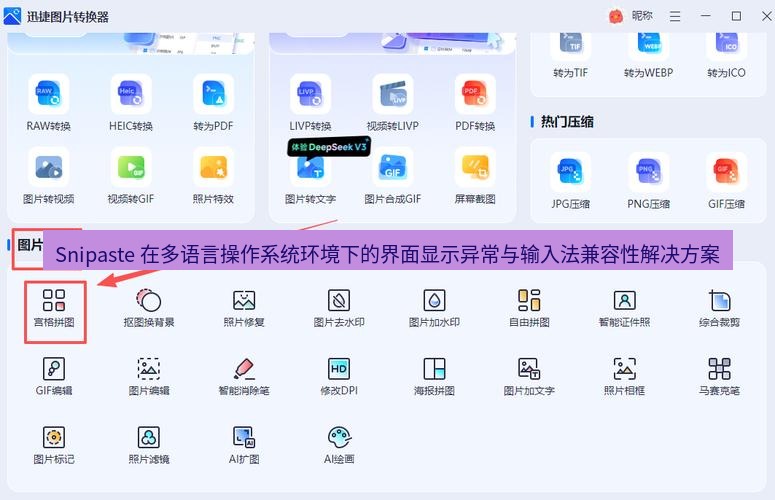The height and width of the screenshot is (500, 775).
Task: Open the 图片编辑 image editor
Action: point(149,376)
